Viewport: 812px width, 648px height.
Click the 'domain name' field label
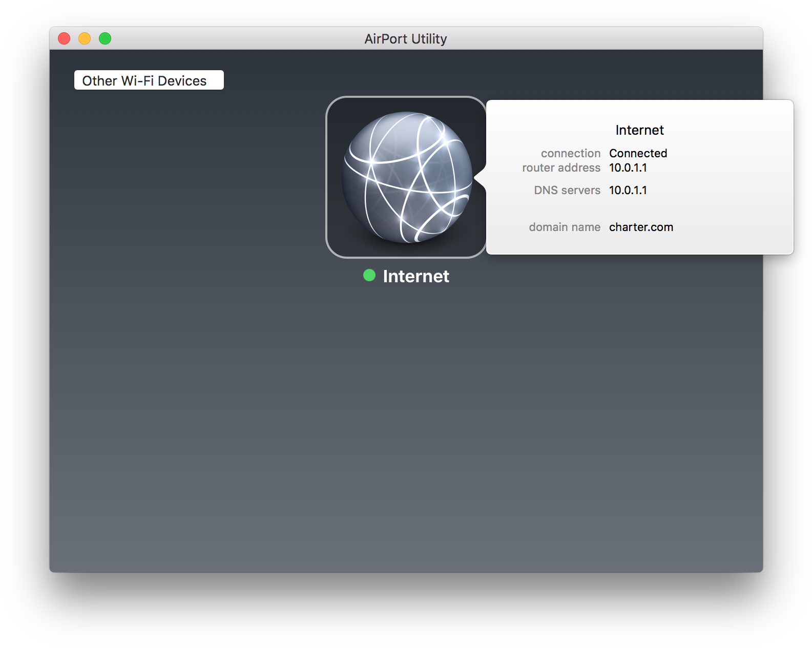click(x=565, y=227)
